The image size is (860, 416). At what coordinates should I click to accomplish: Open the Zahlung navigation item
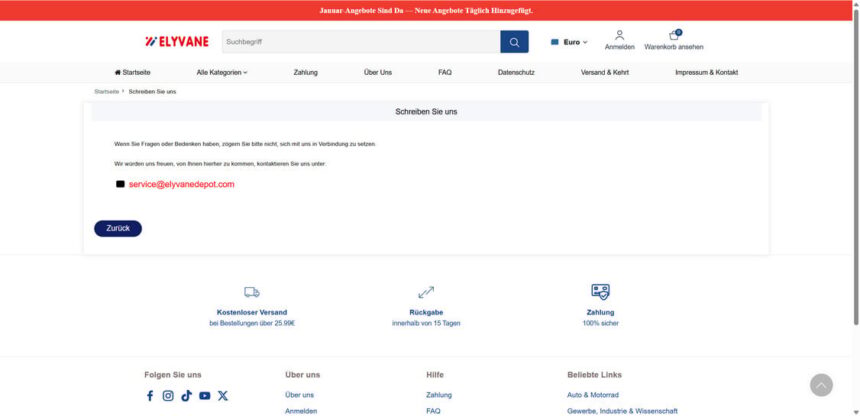pyautogui.click(x=305, y=72)
